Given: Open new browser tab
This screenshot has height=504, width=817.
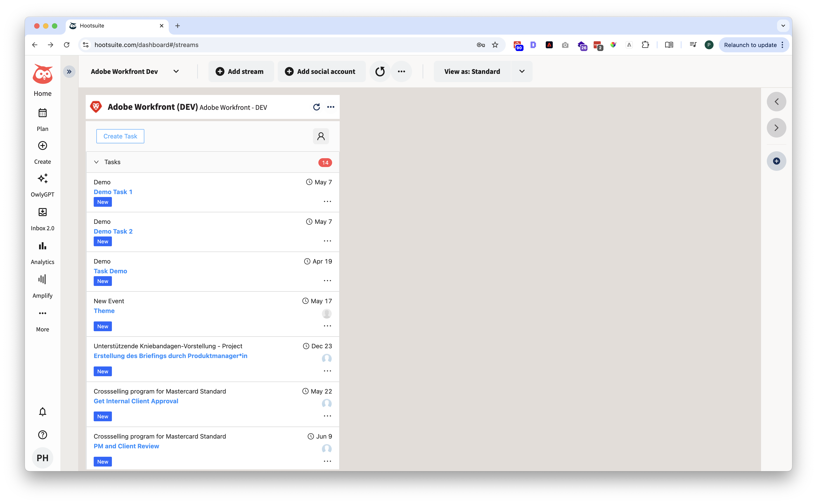Looking at the screenshot, I should click(177, 26).
